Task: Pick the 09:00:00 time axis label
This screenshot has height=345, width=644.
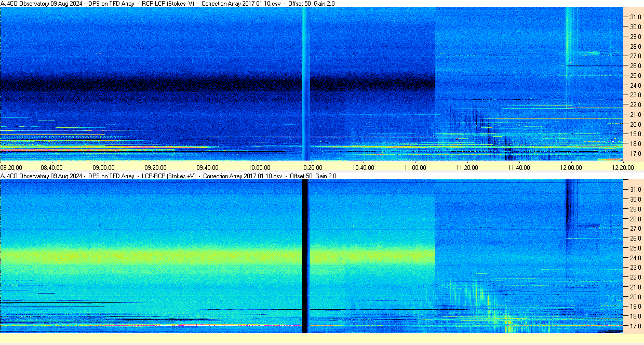Action: 103,167
